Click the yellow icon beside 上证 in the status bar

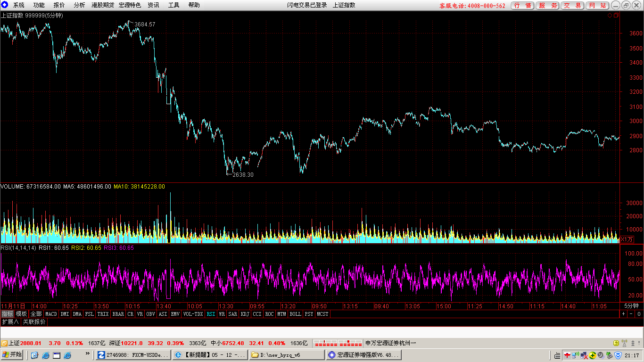(4, 343)
